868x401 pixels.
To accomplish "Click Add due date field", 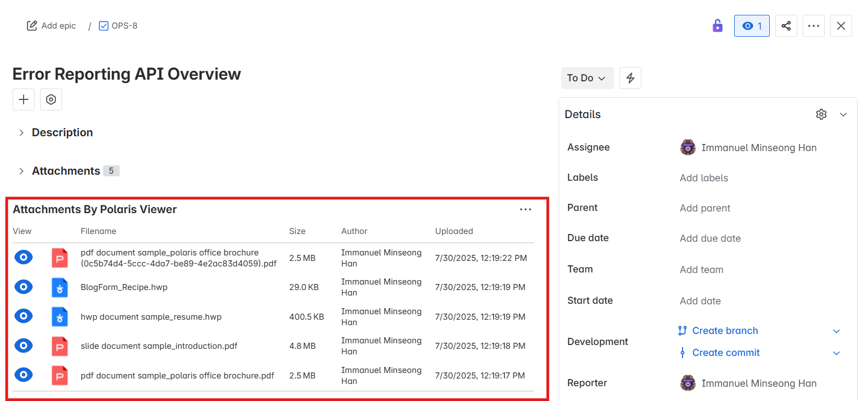I will [x=710, y=238].
